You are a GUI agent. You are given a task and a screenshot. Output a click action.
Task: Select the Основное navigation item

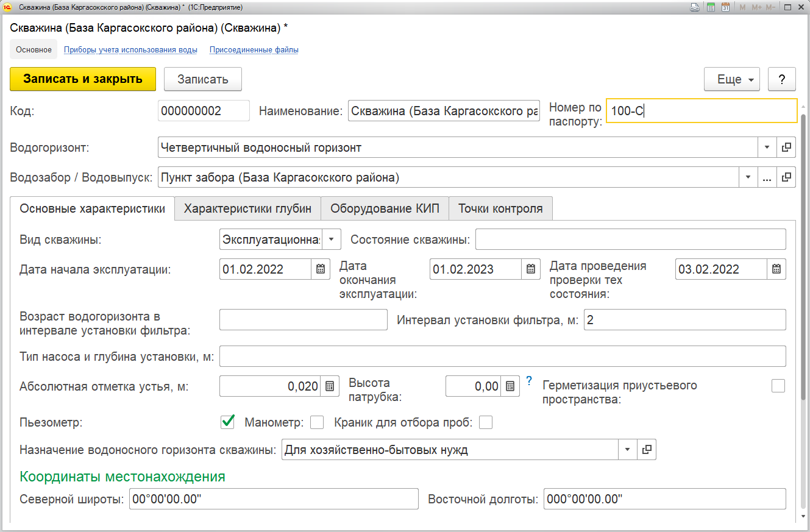[34, 49]
